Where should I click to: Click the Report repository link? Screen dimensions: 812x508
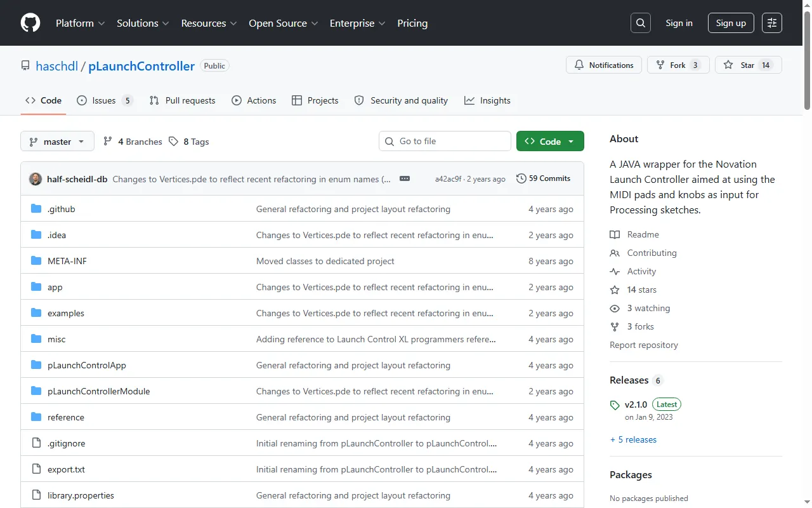pyautogui.click(x=644, y=345)
